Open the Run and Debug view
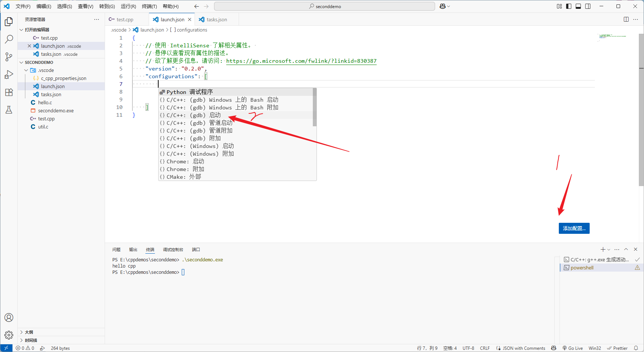This screenshot has height=352, width=644. pos(9,75)
